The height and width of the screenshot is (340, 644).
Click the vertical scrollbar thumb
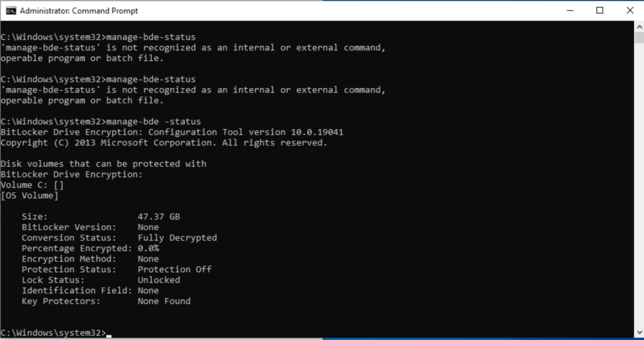638,38
